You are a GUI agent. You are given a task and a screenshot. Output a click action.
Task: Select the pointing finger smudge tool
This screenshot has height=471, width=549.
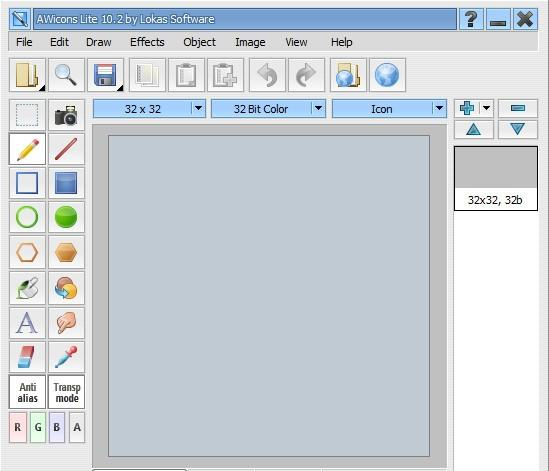tap(66, 323)
